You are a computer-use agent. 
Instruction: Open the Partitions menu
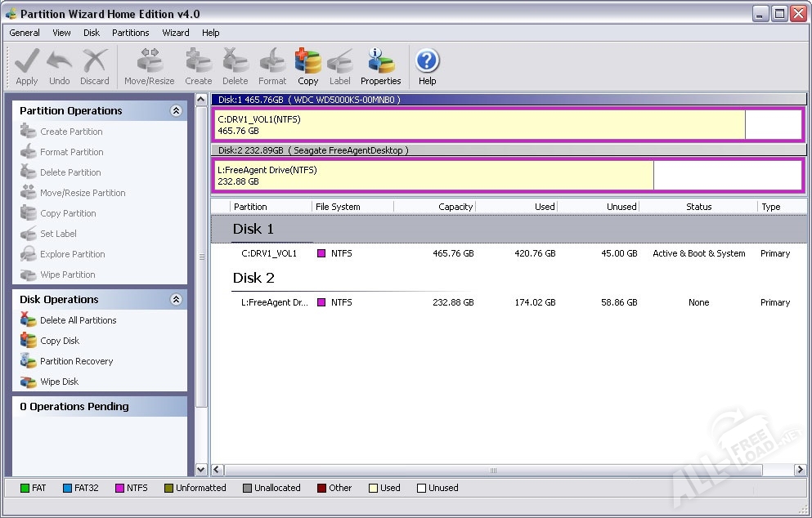coord(131,33)
